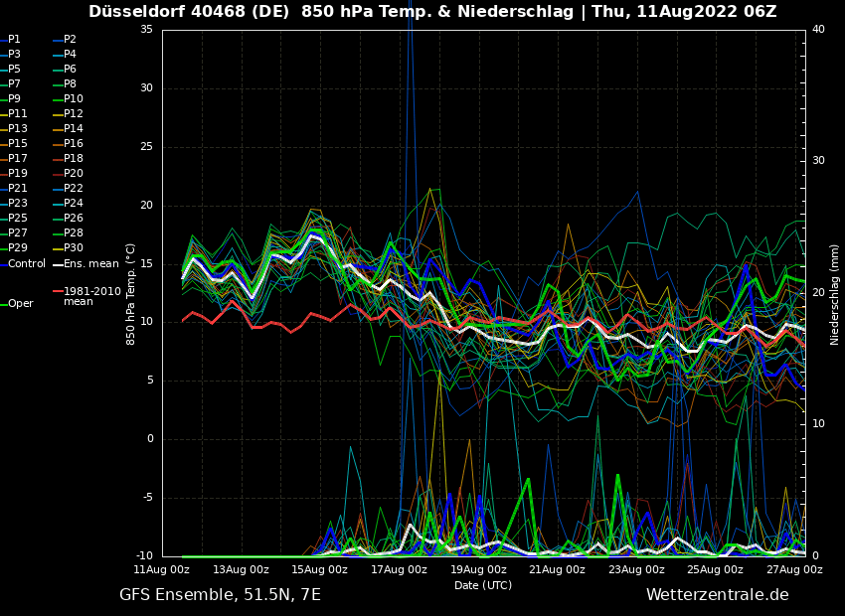This screenshot has height=616, width=845.
Task: Click the 35 value on temperature axis
Action: click(x=146, y=30)
